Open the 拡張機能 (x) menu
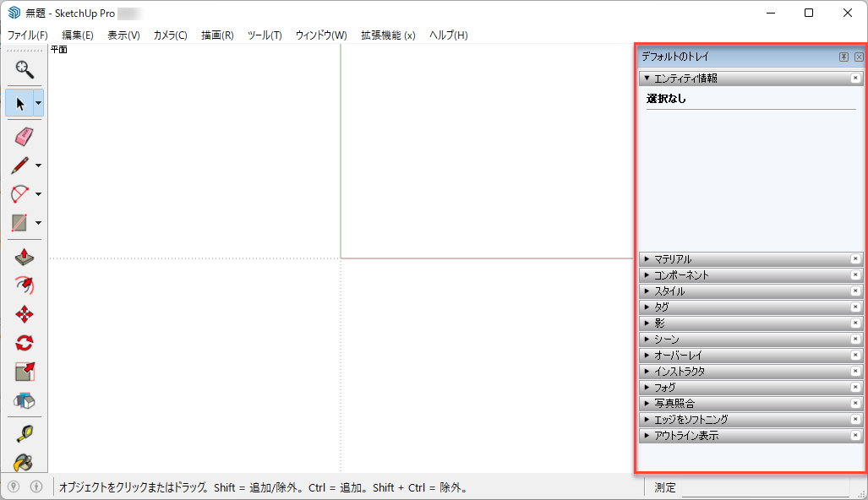This screenshot has height=500, width=868. tap(388, 35)
